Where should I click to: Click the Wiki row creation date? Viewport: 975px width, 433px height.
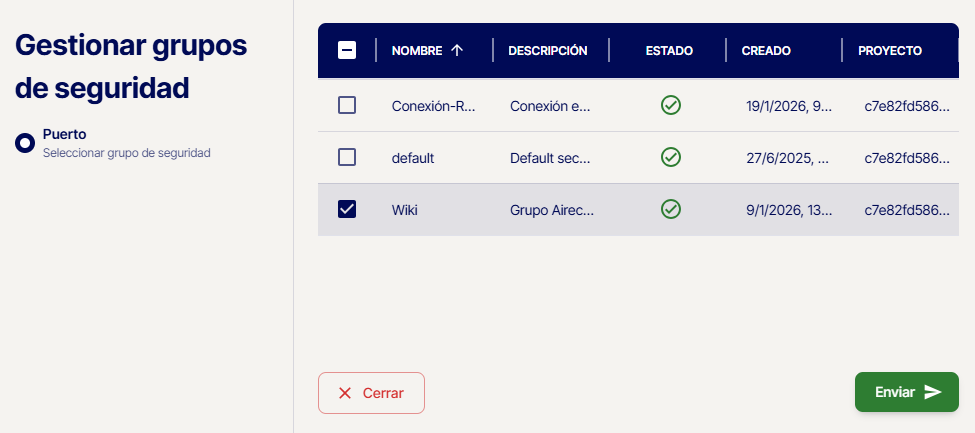[788, 210]
